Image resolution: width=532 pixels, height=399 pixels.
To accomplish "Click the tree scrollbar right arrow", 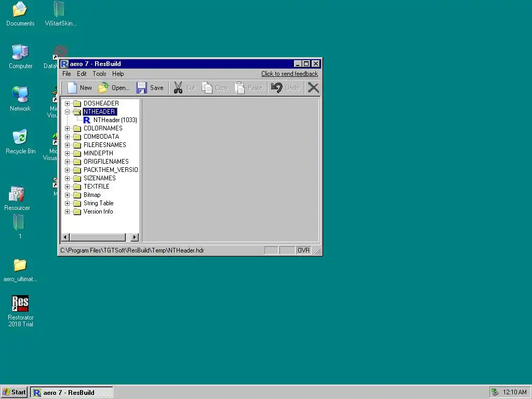I will click(135, 237).
